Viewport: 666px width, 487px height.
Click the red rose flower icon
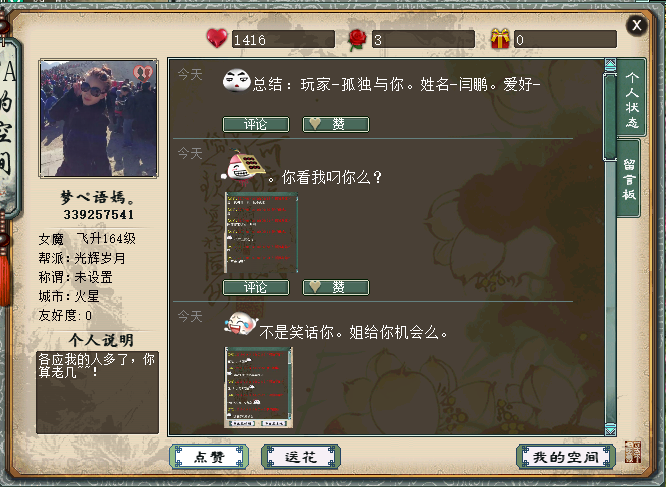click(357, 39)
